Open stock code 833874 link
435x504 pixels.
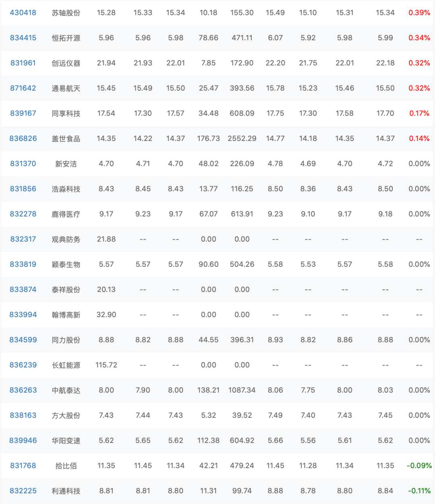(23, 289)
